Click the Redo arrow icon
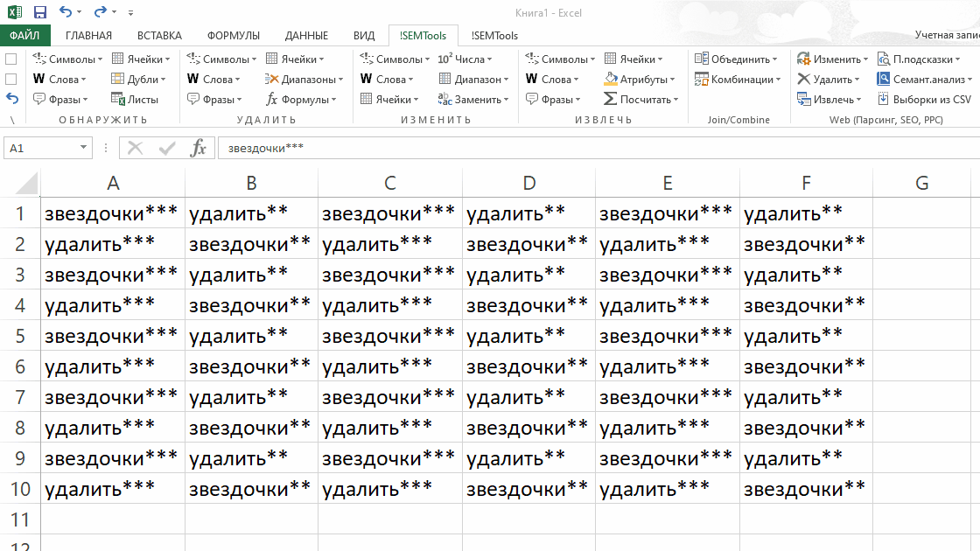 tap(100, 12)
